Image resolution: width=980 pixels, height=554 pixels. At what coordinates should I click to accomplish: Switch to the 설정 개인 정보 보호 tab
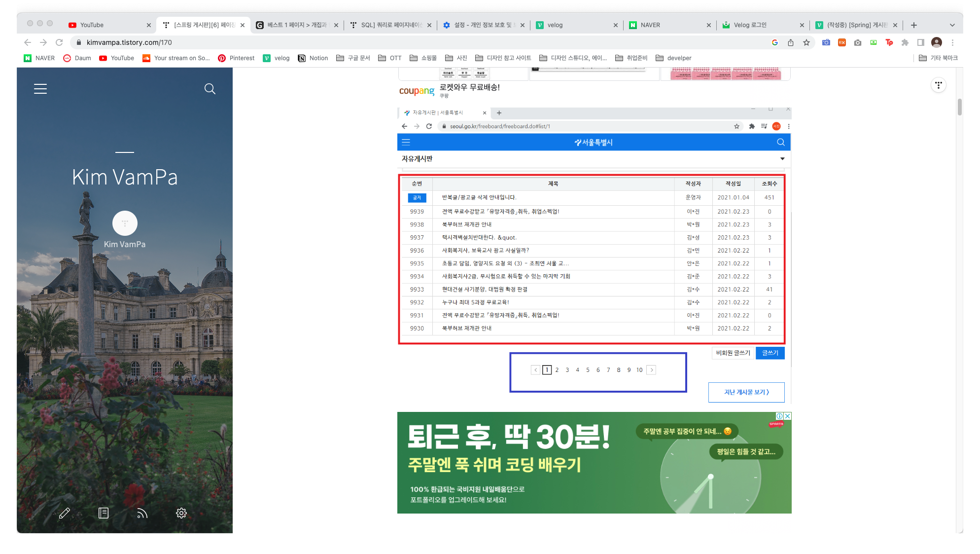point(483,25)
